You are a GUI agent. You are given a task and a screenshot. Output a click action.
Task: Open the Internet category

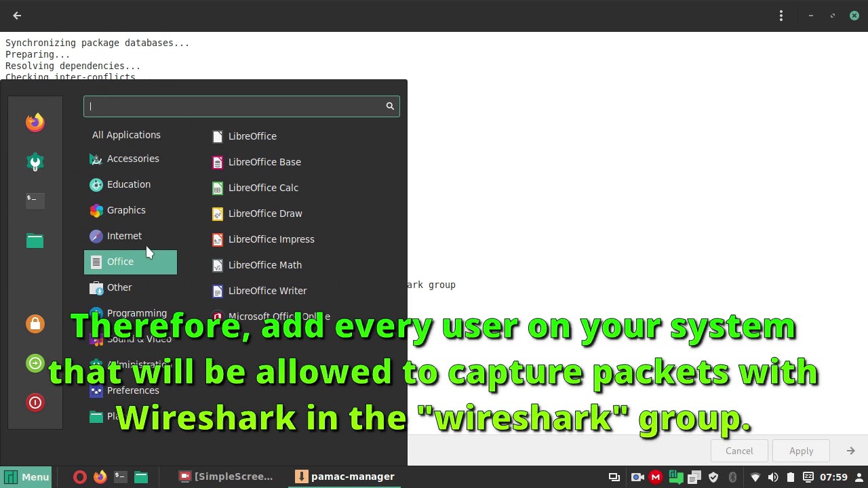[x=130, y=236]
